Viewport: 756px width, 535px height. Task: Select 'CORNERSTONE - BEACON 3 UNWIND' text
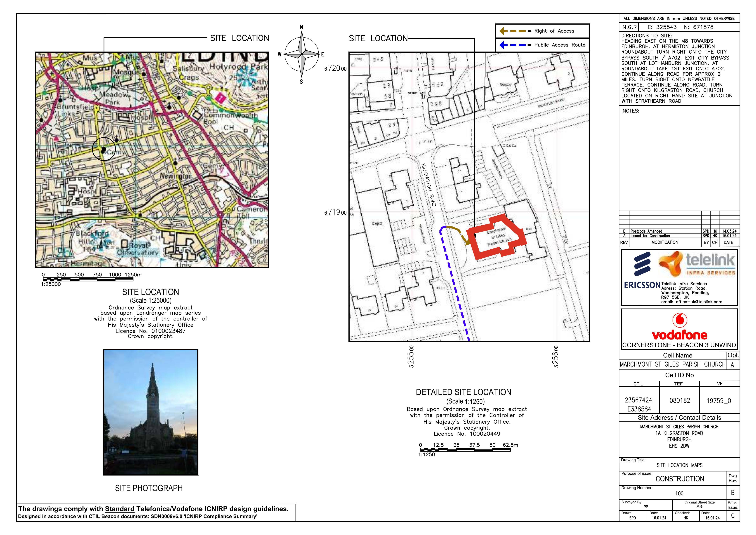point(679,345)
